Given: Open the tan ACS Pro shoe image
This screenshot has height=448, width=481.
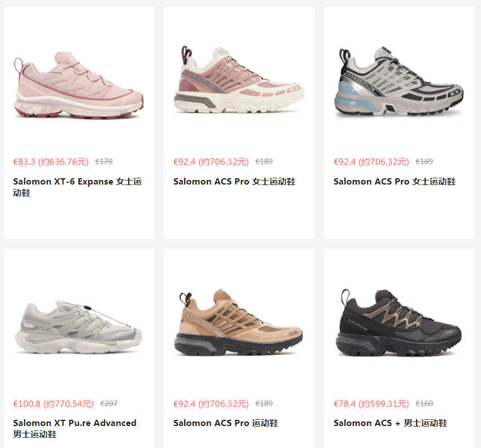Looking at the screenshot, I should (238, 322).
